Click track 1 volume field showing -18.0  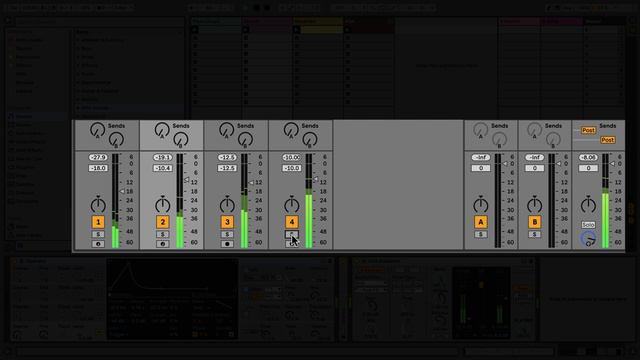point(98,168)
